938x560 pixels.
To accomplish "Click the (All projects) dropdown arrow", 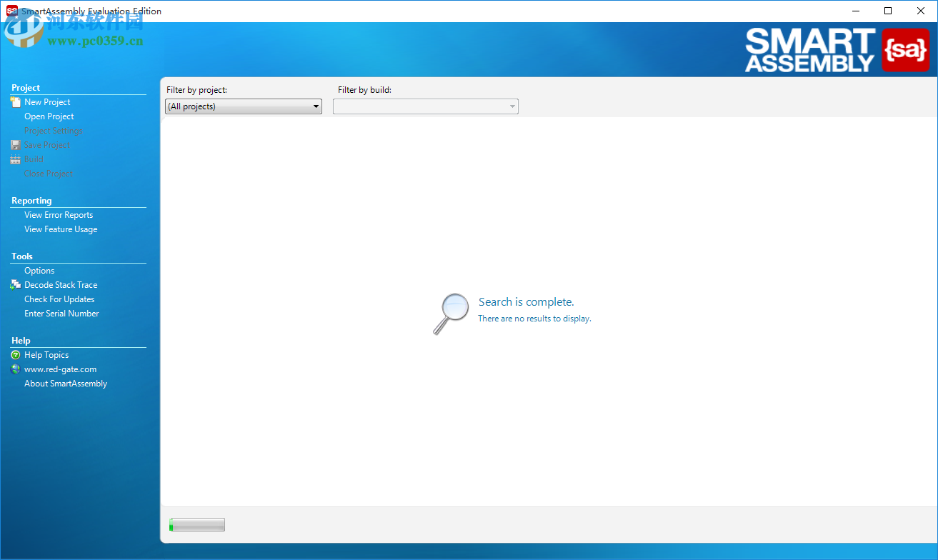I will pyautogui.click(x=315, y=106).
